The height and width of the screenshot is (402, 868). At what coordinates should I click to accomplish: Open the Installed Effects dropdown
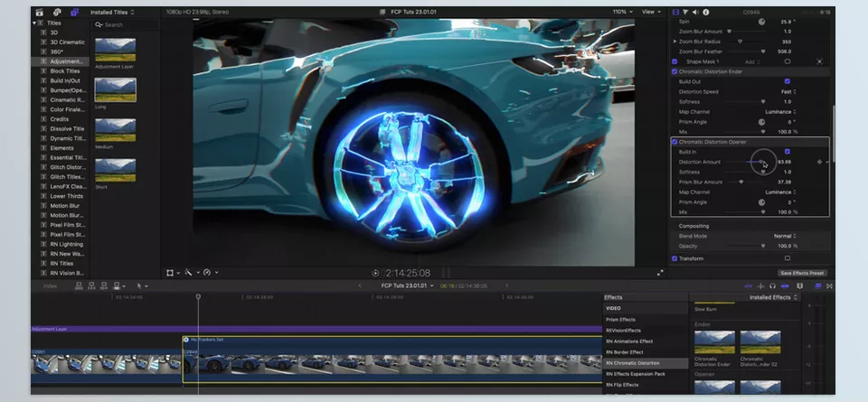pyautogui.click(x=773, y=297)
